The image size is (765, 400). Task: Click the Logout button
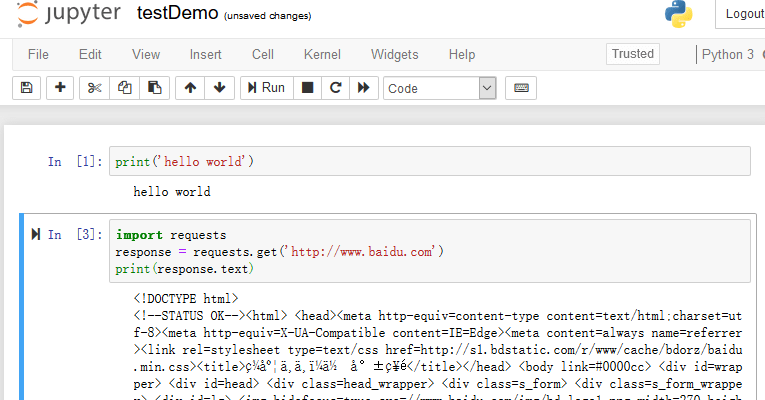pyautogui.click(x=744, y=14)
